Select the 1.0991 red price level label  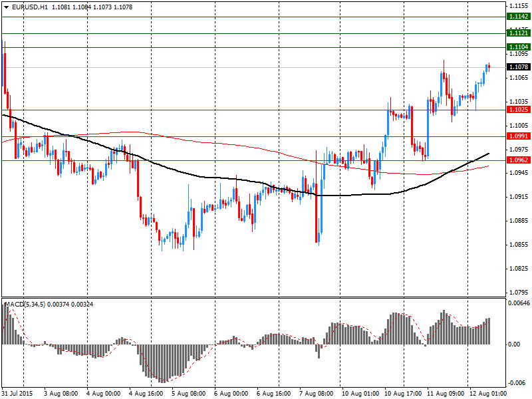519,136
